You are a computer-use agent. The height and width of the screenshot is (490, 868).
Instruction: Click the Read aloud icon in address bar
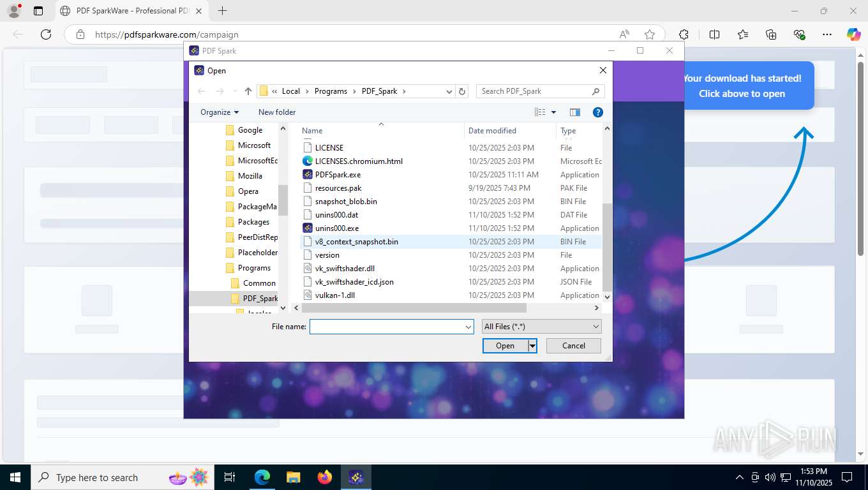[x=624, y=34]
